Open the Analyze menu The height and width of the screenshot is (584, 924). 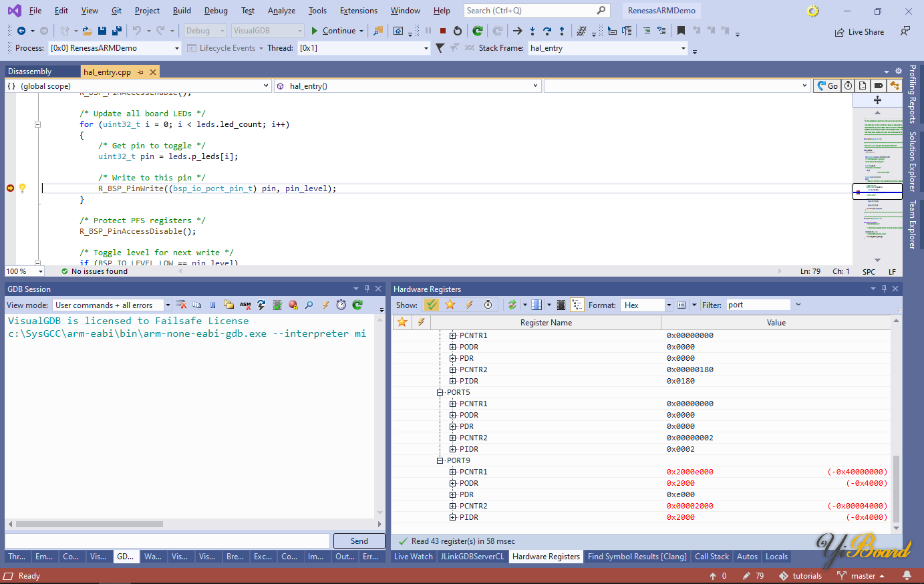pos(281,11)
